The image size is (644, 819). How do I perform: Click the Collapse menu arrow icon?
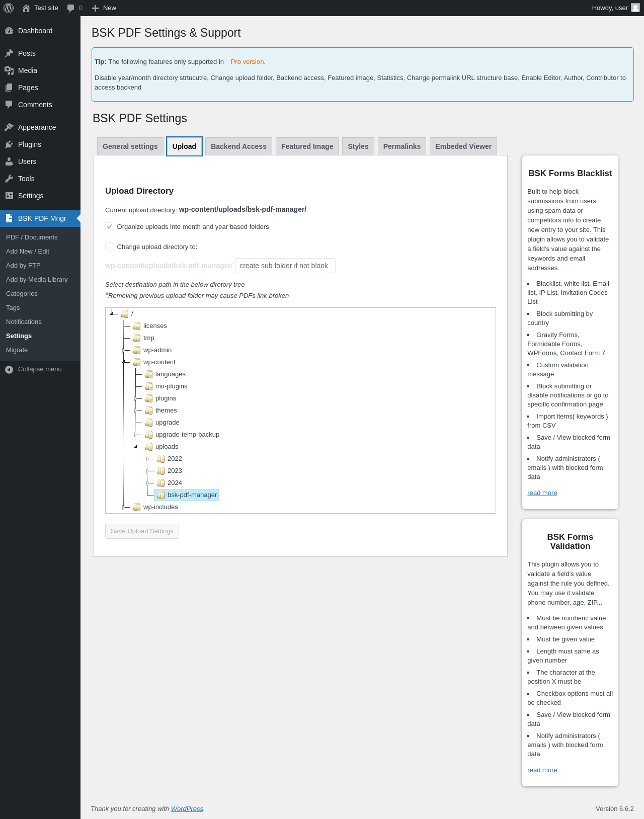[x=9, y=369]
